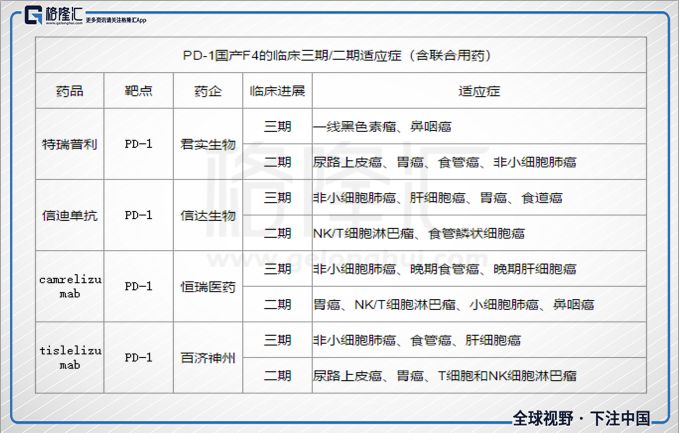The height and width of the screenshot is (433, 679).
Task: Select the 非小细胞肺癌、食管癌、肝细胞癌 cell
Action: click(x=479, y=340)
